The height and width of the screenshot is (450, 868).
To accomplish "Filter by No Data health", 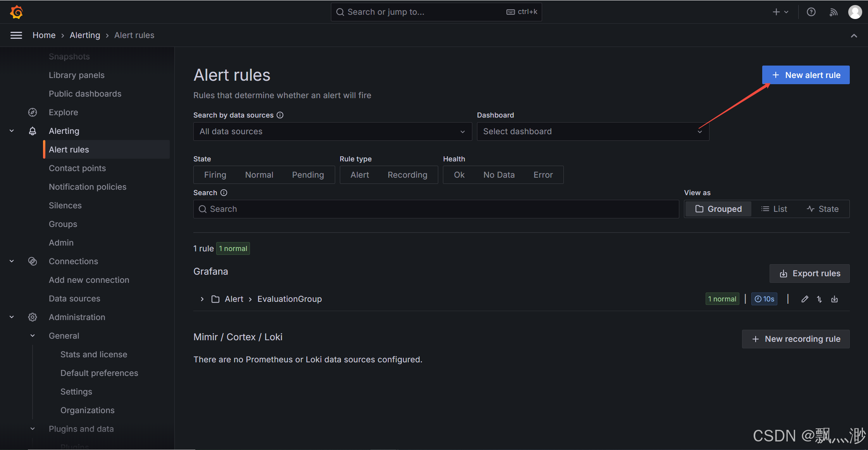I will (x=499, y=175).
